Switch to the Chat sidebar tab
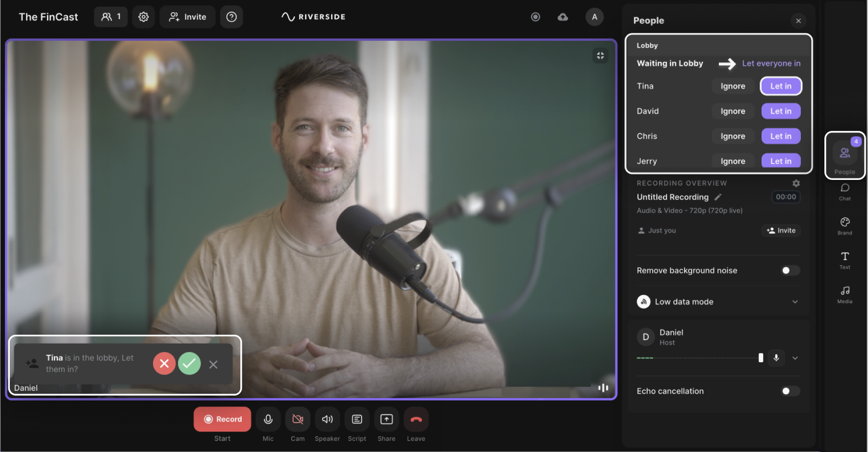The height and width of the screenshot is (452, 868). (x=844, y=192)
